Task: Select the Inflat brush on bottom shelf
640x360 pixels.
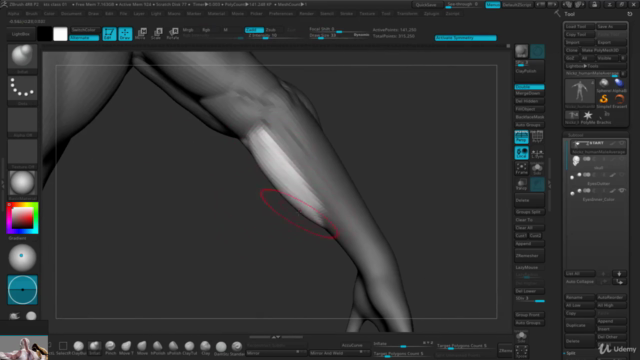Action: 95,347
